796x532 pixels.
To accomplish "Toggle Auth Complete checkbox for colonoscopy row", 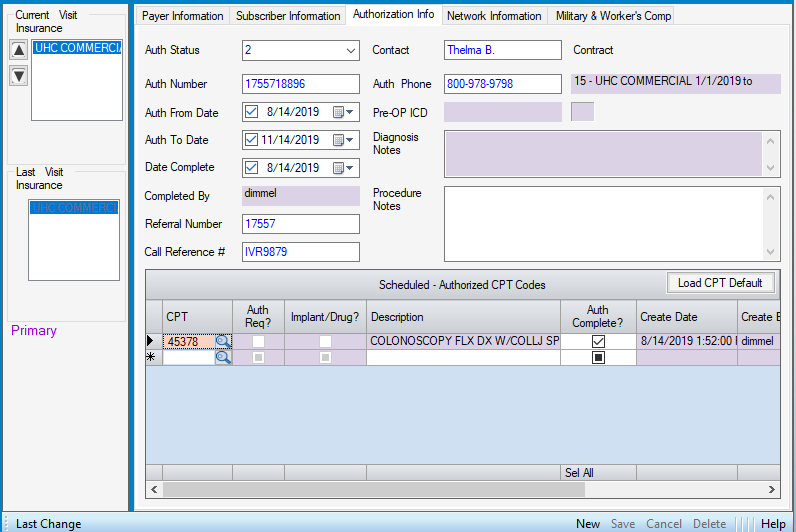I will coord(598,341).
